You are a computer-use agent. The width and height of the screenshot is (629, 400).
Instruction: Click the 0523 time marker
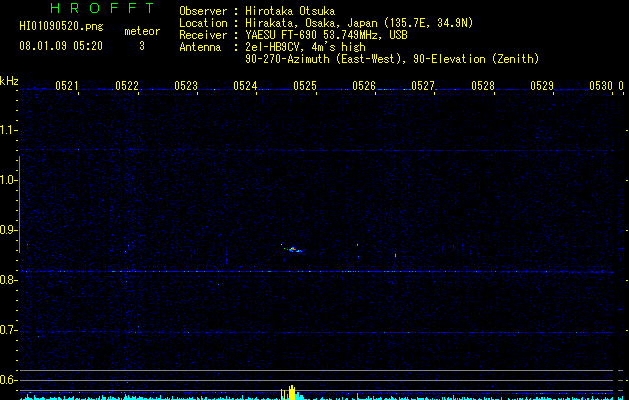186,86
